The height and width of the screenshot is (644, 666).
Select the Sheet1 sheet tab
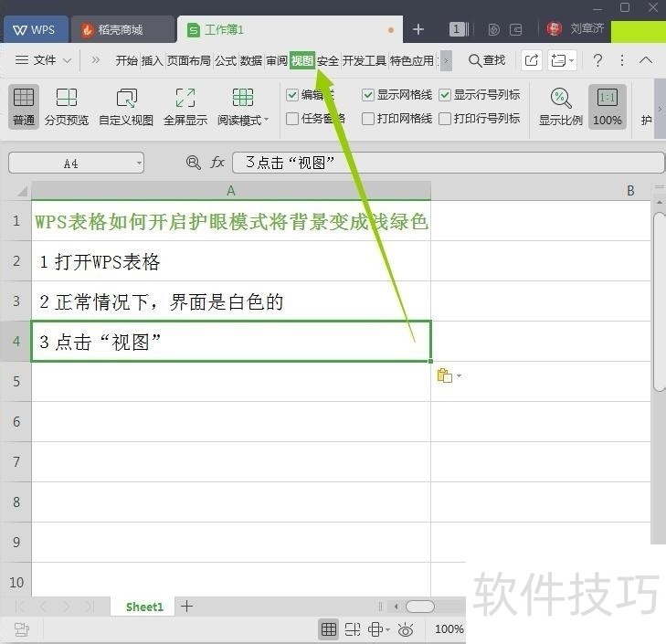tap(144, 607)
